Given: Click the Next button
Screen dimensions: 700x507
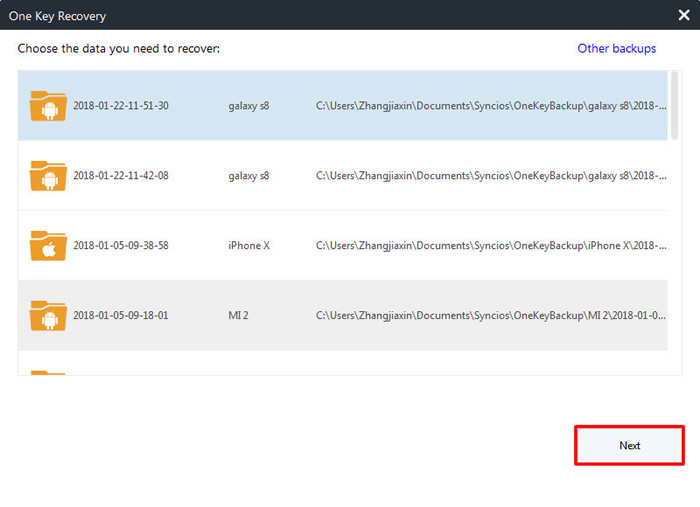Looking at the screenshot, I should point(629,445).
